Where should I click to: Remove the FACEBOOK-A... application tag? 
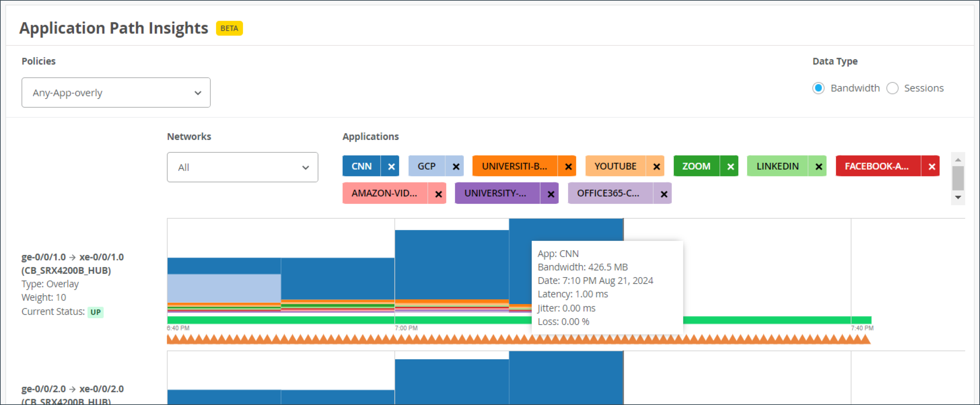(931, 166)
